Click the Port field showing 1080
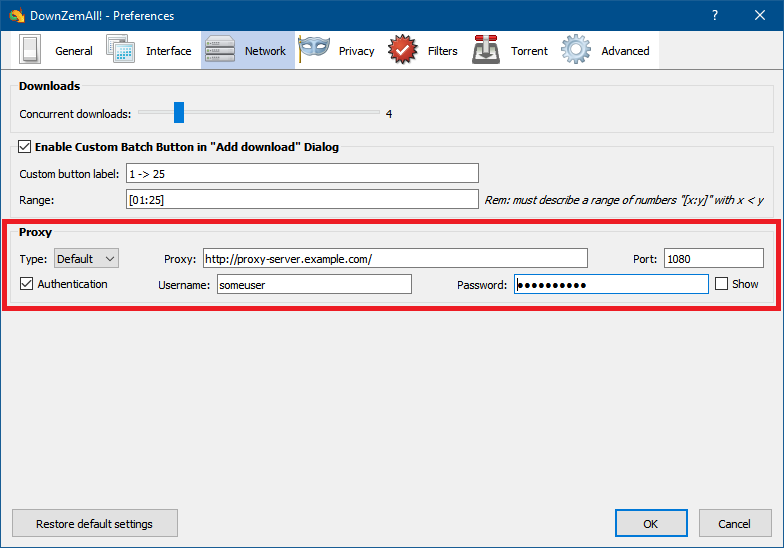784x548 pixels. click(x=714, y=258)
